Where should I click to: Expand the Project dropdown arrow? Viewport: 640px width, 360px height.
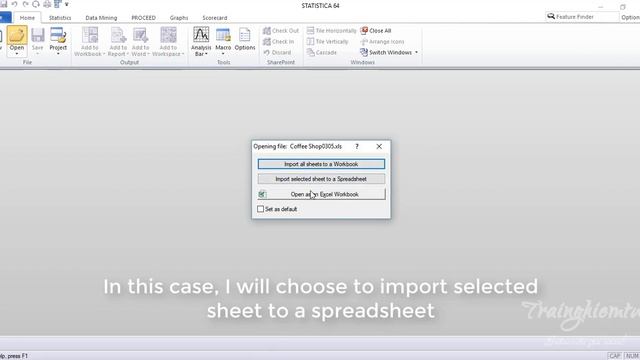[x=58, y=54]
